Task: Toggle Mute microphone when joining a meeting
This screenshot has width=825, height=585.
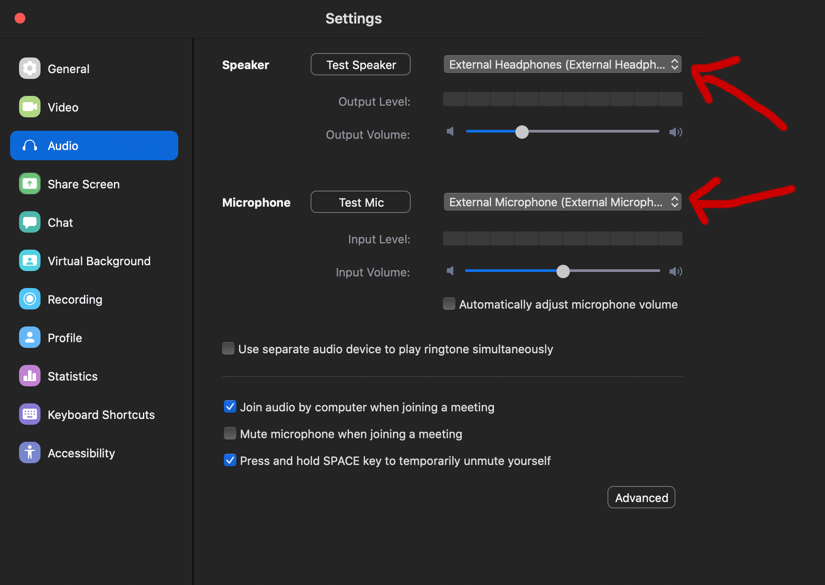Action: pyautogui.click(x=230, y=433)
